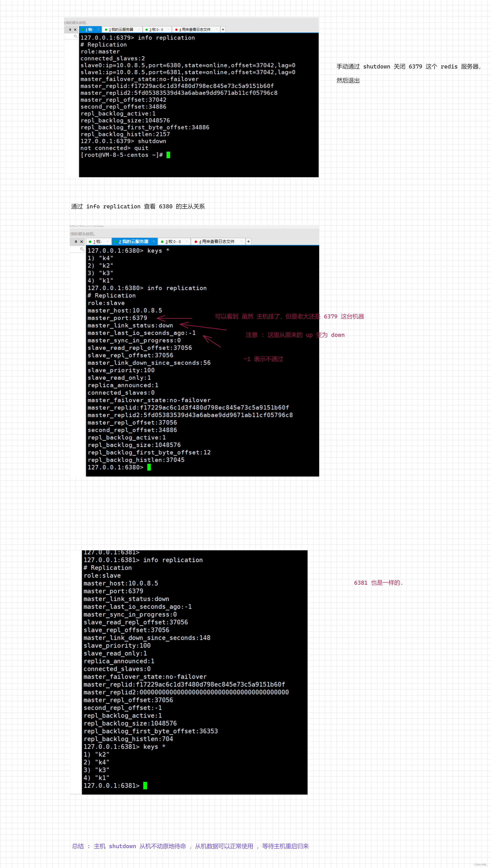Add new session tab in middle terminal
The image size is (491, 868).
click(x=249, y=242)
